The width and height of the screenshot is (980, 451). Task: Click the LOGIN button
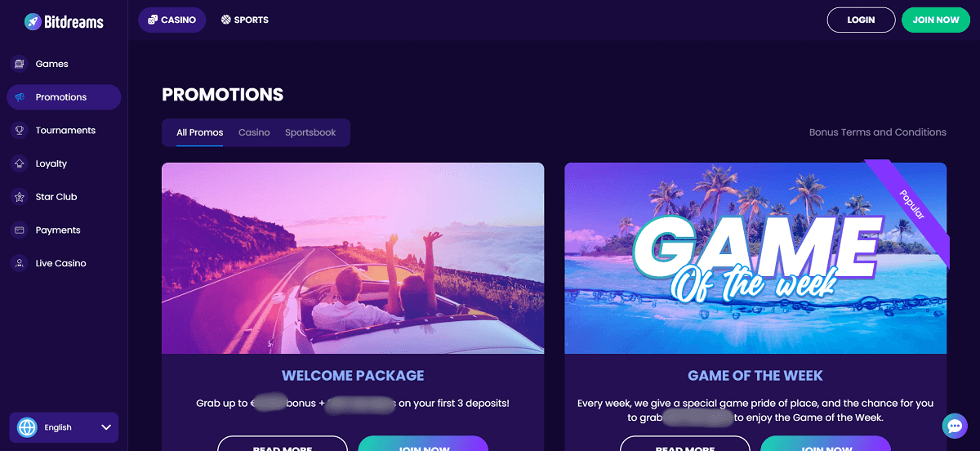(x=861, y=20)
